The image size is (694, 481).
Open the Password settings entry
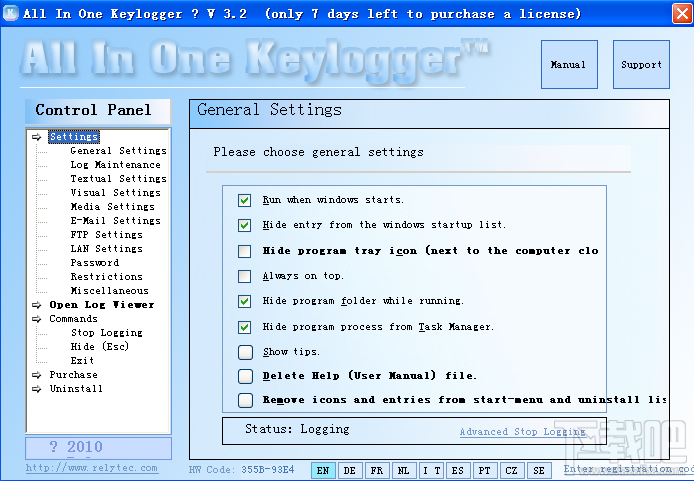[95, 263]
